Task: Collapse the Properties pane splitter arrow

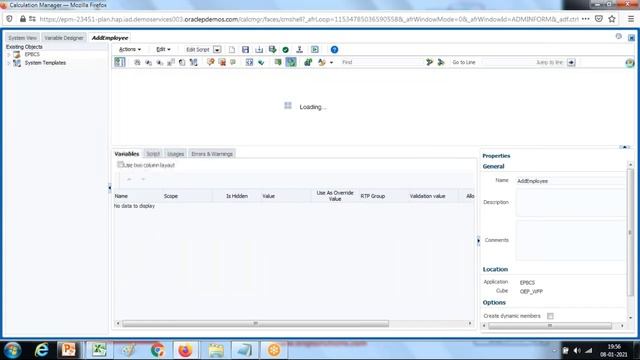Action: [478, 240]
